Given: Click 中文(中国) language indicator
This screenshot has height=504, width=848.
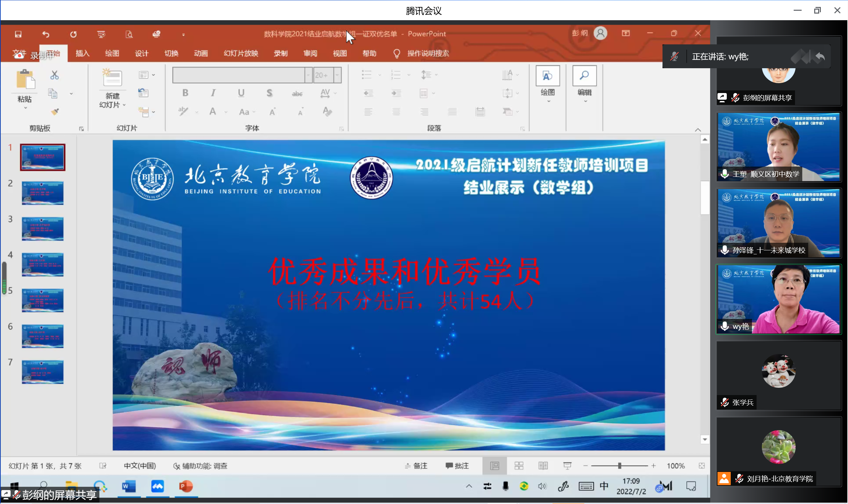Looking at the screenshot, I should pyautogui.click(x=140, y=466).
